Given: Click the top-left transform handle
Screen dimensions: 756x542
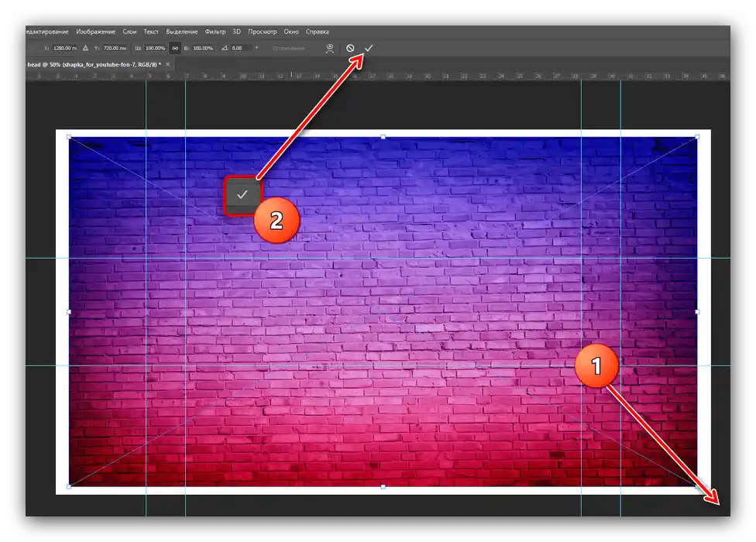Looking at the screenshot, I should coord(69,137).
